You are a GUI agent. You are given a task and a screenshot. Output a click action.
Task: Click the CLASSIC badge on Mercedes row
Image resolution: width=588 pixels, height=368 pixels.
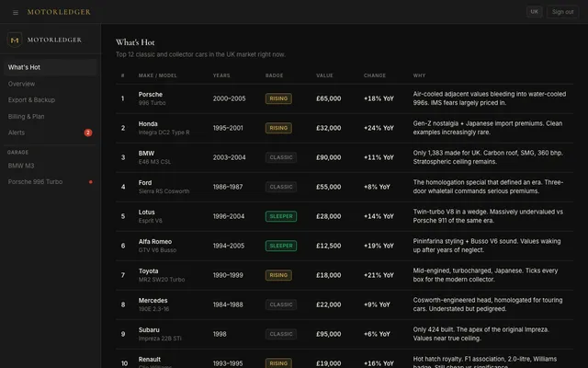pos(281,305)
